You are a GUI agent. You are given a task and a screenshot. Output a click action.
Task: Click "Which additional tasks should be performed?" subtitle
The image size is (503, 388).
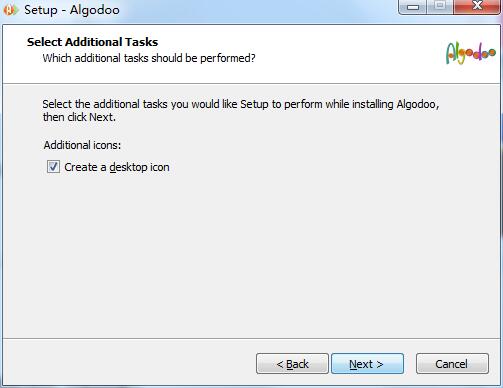point(149,58)
